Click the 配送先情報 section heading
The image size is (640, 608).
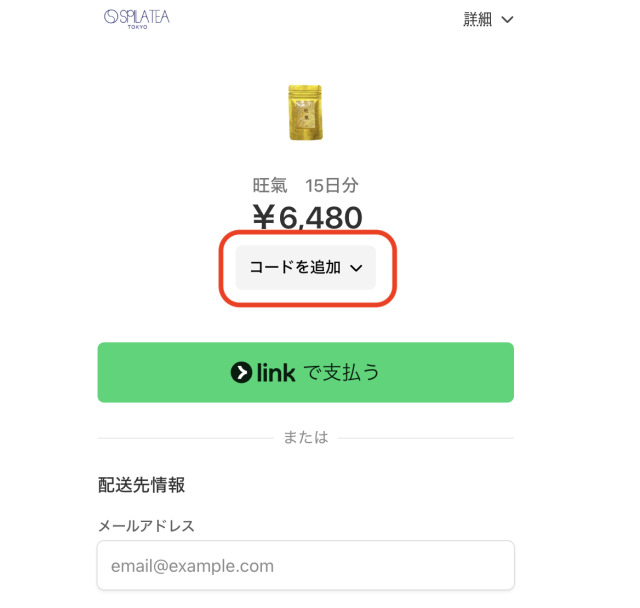pyautogui.click(x=141, y=485)
